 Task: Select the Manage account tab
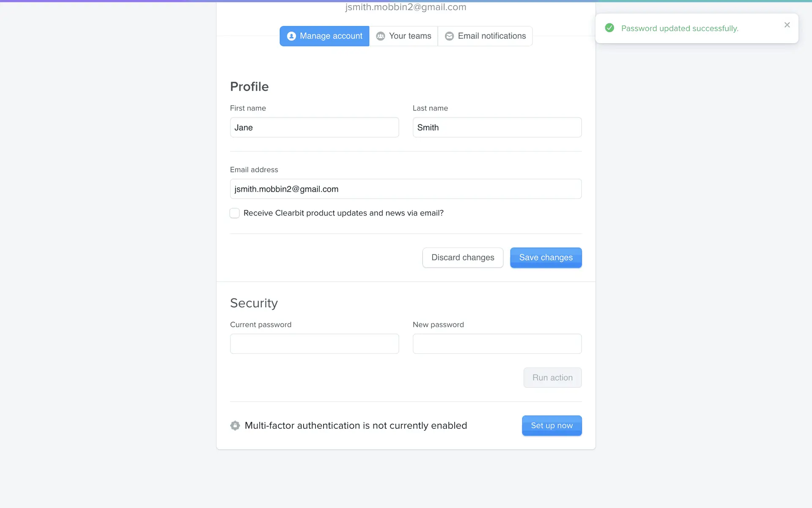coord(324,36)
